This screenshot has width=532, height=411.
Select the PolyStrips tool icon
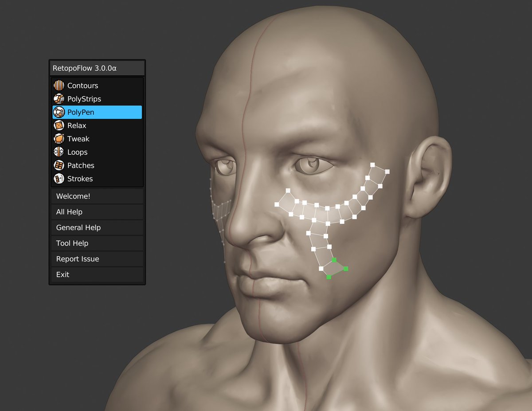pos(59,99)
